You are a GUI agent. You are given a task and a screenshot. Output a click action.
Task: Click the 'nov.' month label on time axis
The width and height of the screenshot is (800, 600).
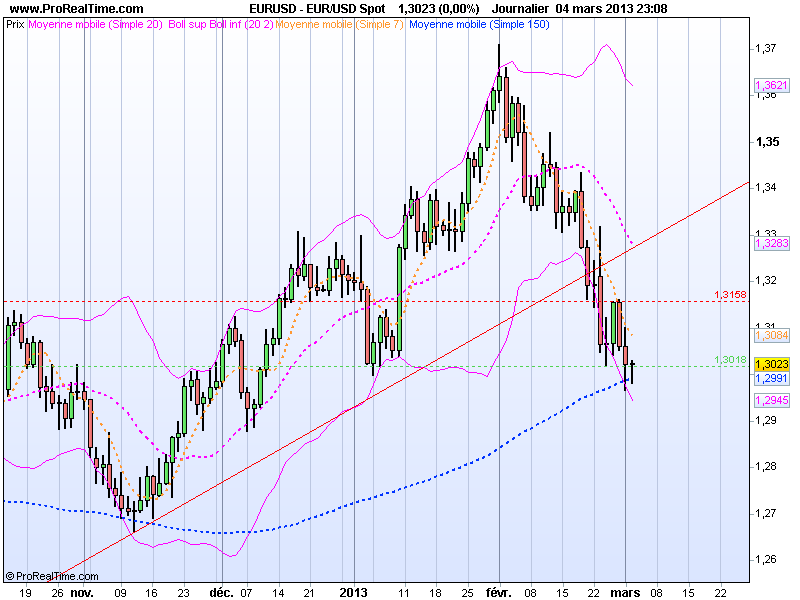click(82, 592)
